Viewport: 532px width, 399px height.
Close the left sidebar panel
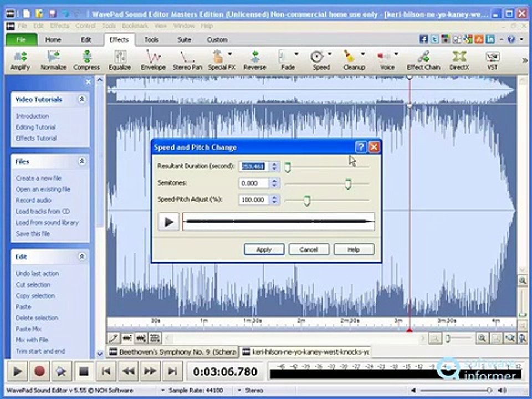click(x=88, y=82)
